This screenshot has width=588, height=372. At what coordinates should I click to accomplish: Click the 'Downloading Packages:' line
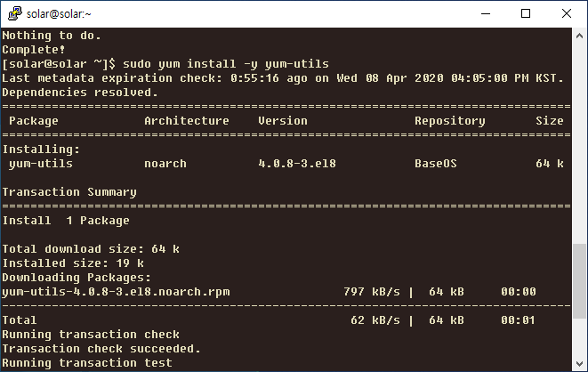(77, 278)
